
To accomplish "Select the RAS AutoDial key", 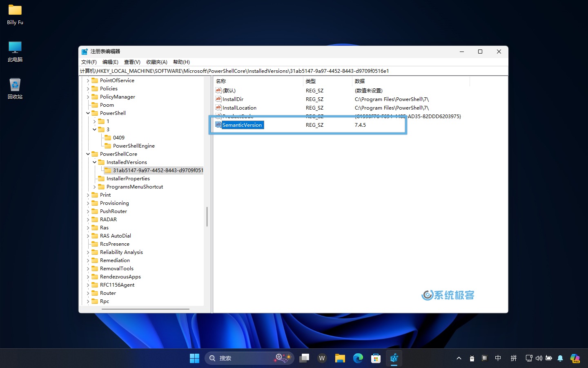I will click(115, 236).
